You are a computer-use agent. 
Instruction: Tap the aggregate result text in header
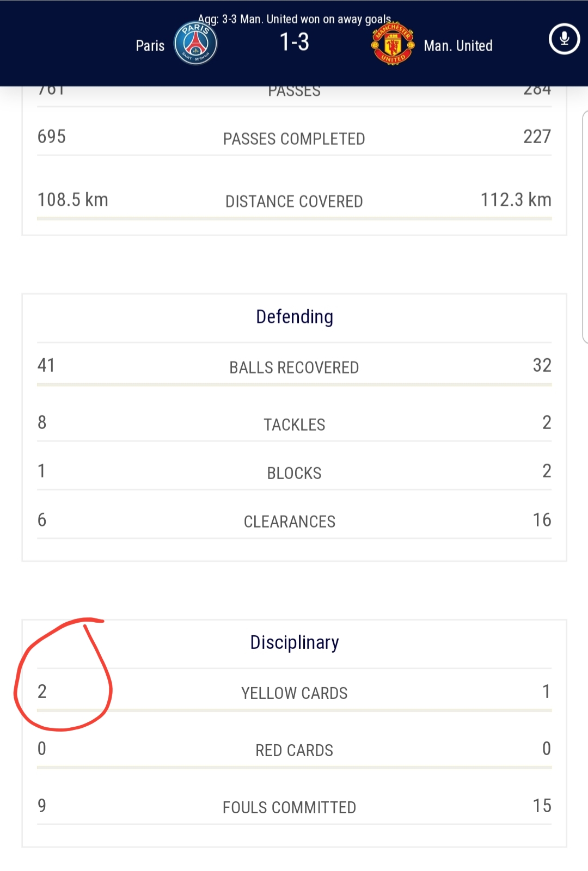295,19
